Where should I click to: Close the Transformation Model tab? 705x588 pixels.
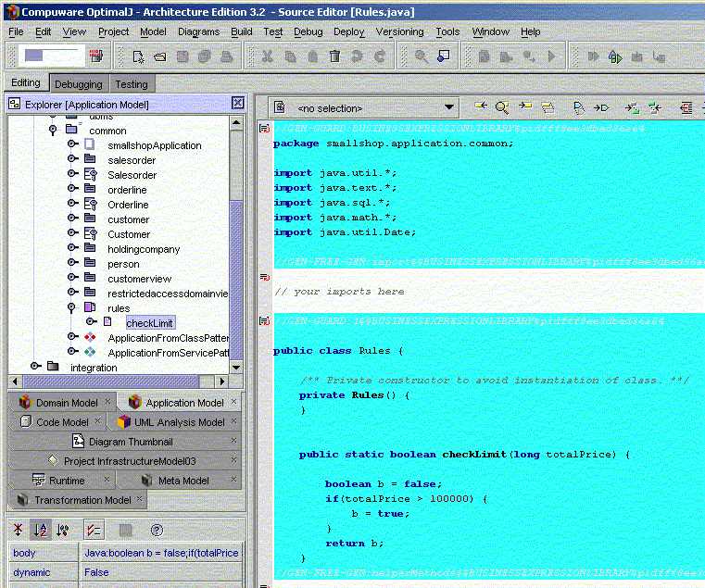(139, 498)
